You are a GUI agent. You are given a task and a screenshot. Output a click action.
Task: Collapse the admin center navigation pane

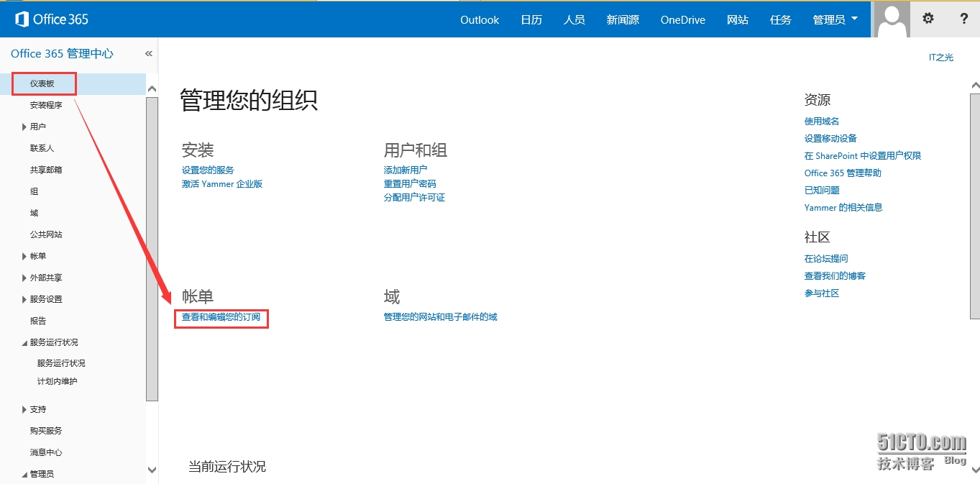pos(149,54)
